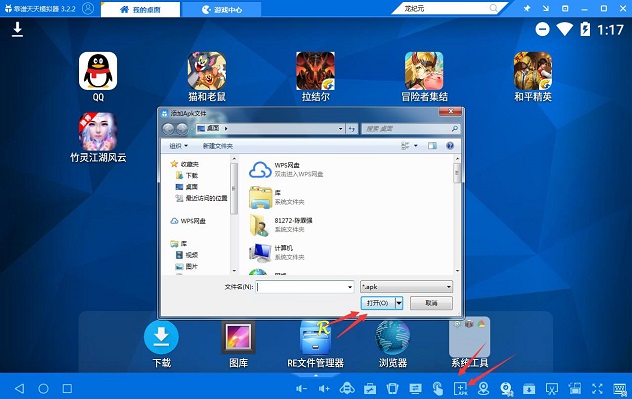Click the multi-instance windows icon
632x399 pixels.
575,389
